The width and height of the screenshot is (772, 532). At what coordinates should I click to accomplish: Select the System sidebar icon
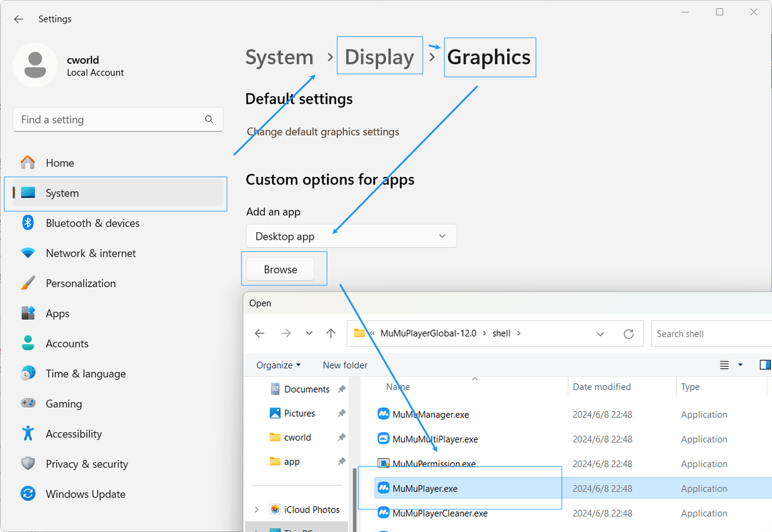pos(28,192)
